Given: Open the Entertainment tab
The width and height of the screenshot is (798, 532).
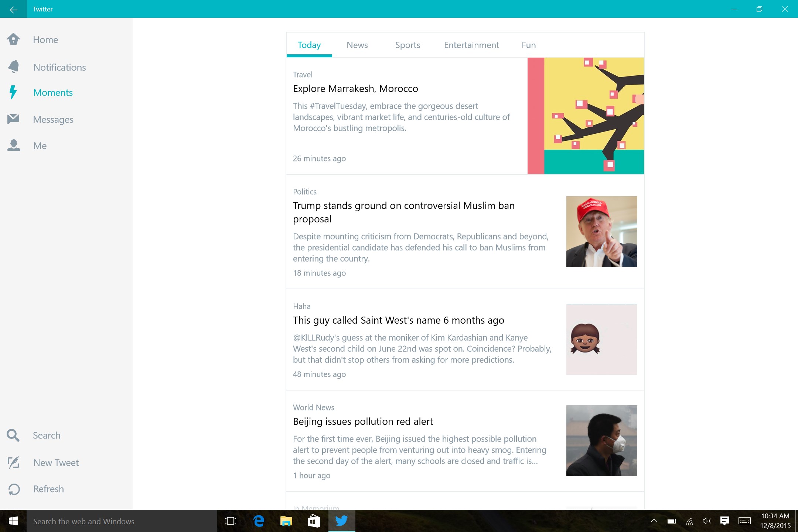Looking at the screenshot, I should 471,45.
